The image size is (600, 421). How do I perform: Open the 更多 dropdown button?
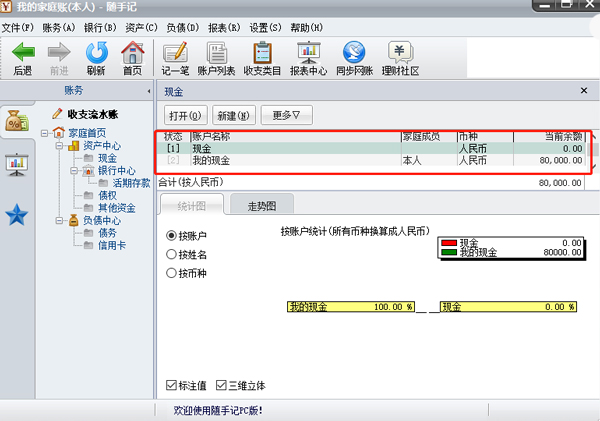click(x=287, y=115)
